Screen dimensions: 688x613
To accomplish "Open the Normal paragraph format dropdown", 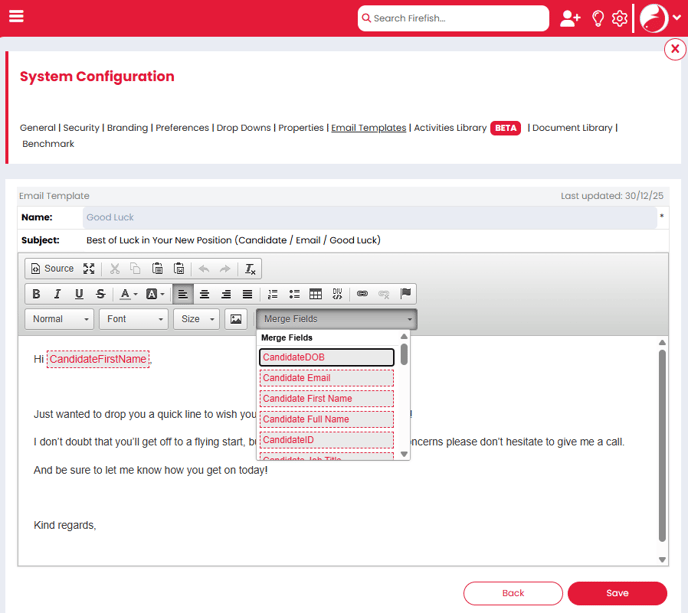I will click(59, 319).
